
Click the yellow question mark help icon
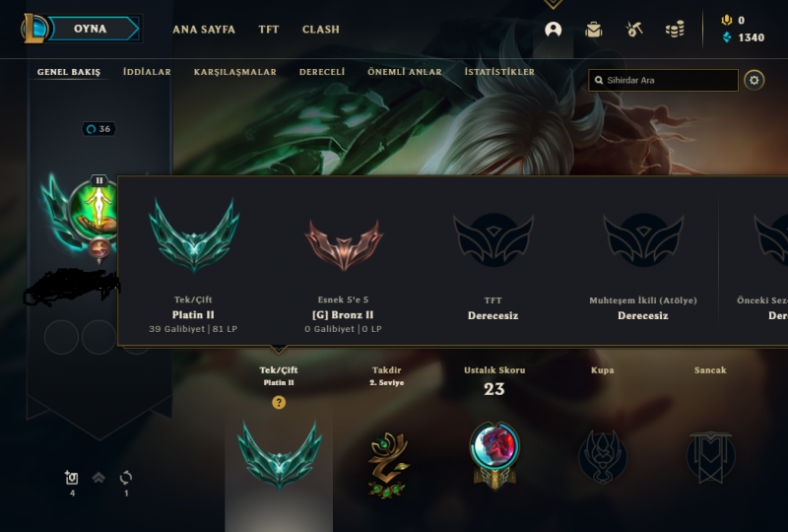point(279,402)
